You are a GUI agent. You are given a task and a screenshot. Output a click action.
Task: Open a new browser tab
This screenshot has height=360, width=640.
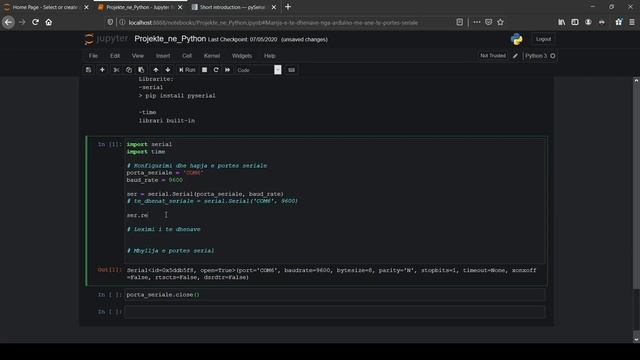tap(288, 7)
